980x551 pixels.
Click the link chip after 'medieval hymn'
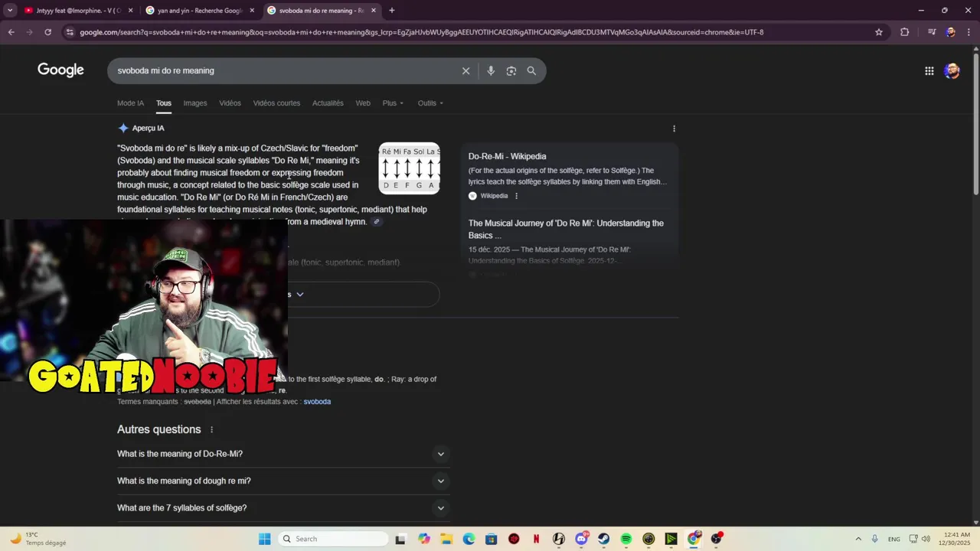(x=376, y=222)
